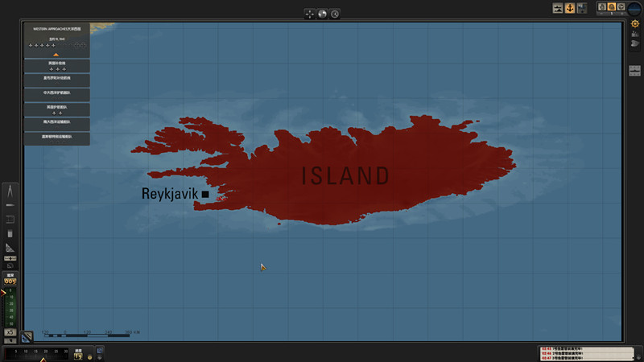644x362 pixels.
Task: Toggle the middle highlighted speed mode button
Action: coord(611,7)
